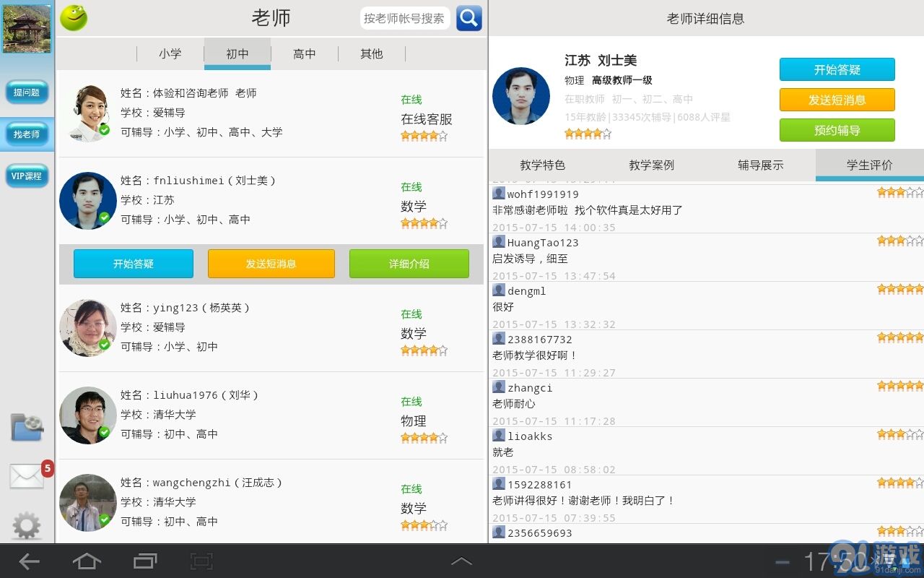Click the 老师详细信息 panel header
The image size is (924, 578).
click(x=706, y=18)
